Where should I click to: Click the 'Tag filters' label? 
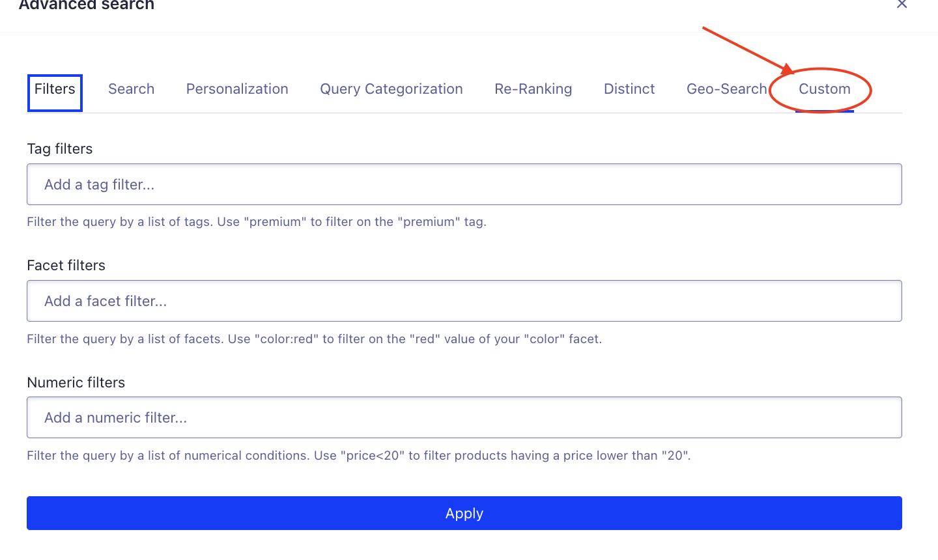[60, 149]
